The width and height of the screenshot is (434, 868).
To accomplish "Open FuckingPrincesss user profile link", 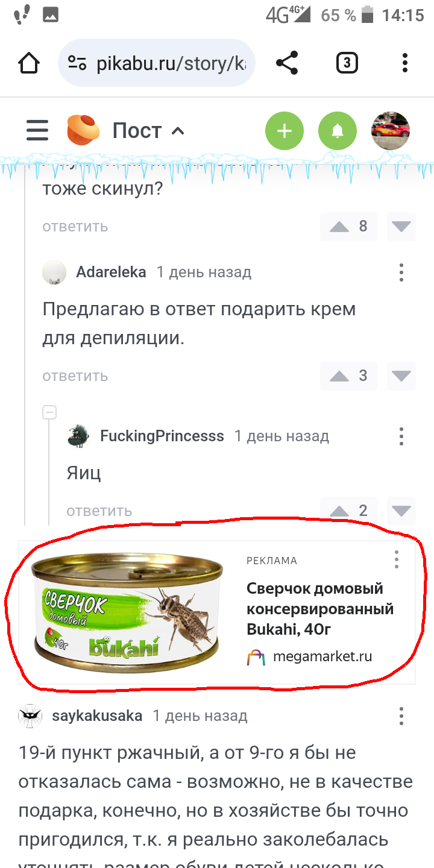I will click(x=162, y=436).
